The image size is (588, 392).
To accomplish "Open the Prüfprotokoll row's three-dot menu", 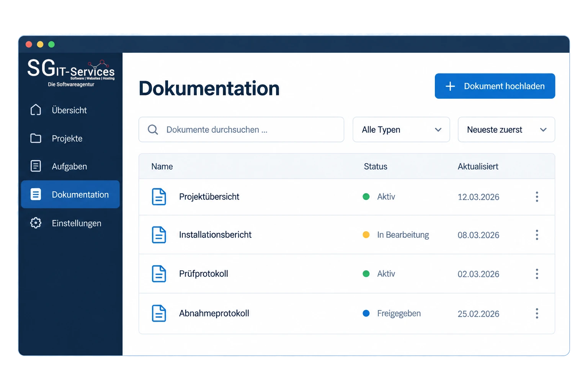I will point(537,274).
